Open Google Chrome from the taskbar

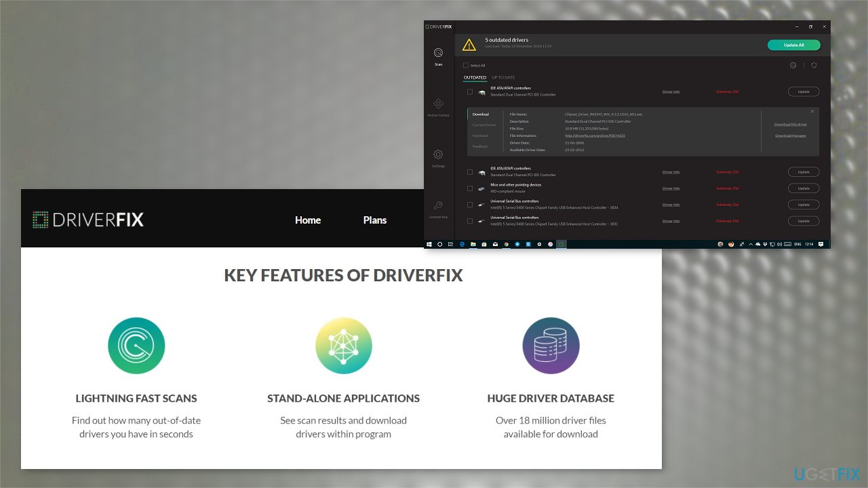506,244
